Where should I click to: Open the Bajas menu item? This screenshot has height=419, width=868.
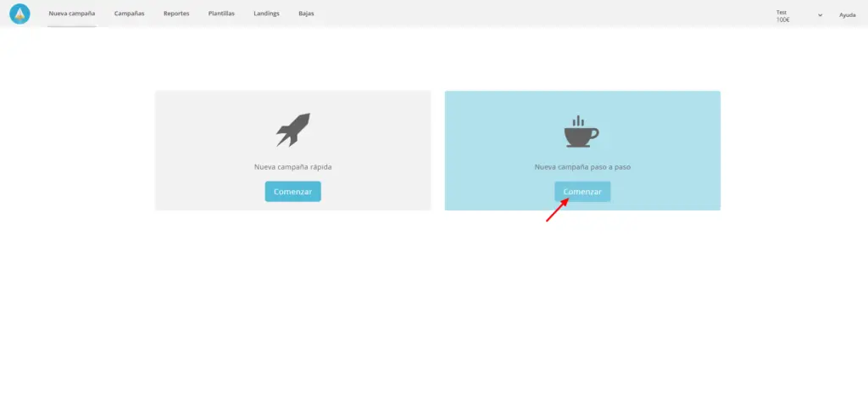coord(306,14)
